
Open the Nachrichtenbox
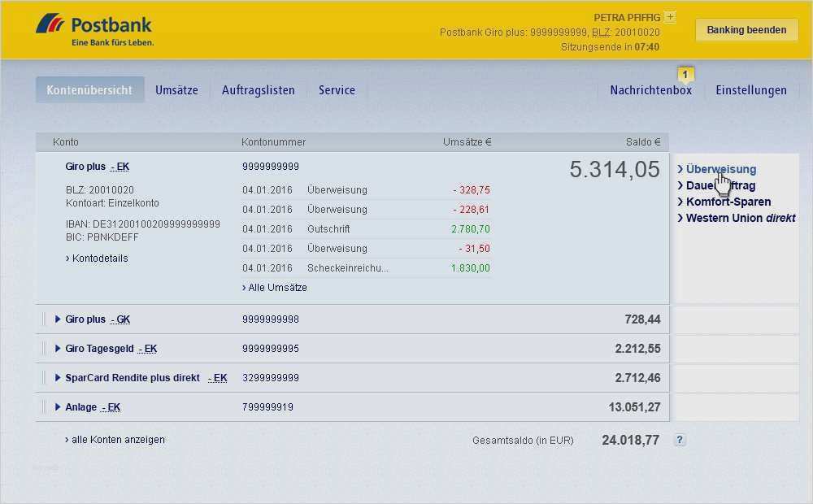click(x=650, y=90)
